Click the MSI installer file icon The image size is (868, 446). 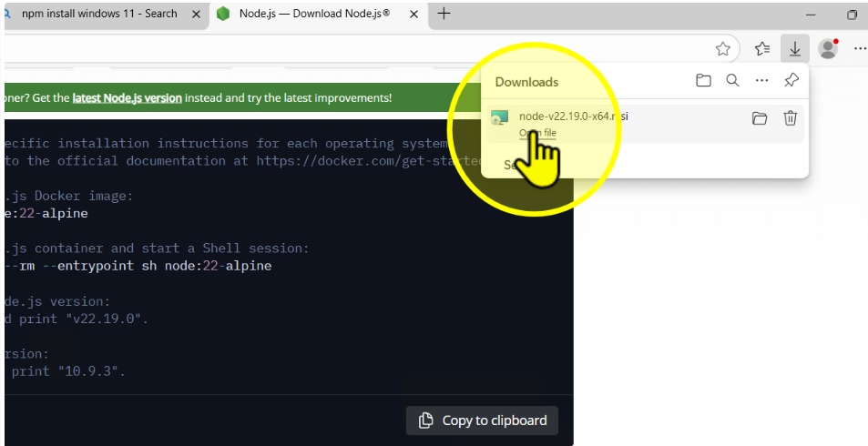(x=499, y=117)
